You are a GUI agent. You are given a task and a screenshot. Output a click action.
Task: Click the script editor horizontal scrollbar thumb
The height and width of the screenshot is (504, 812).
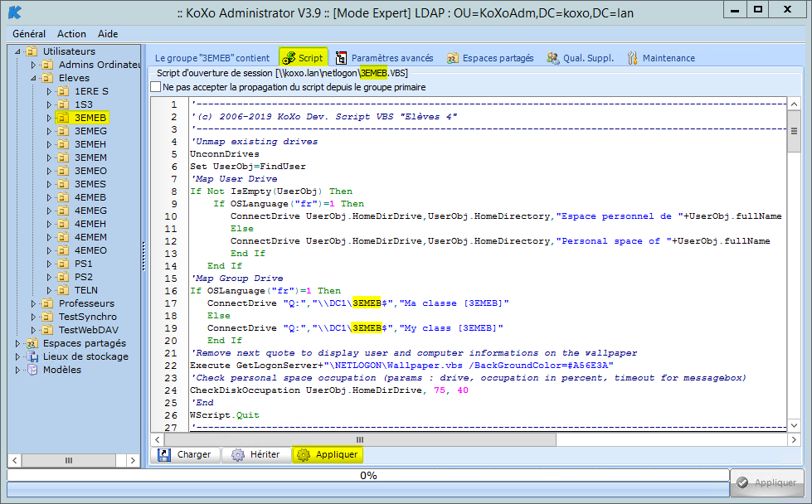[360, 440]
